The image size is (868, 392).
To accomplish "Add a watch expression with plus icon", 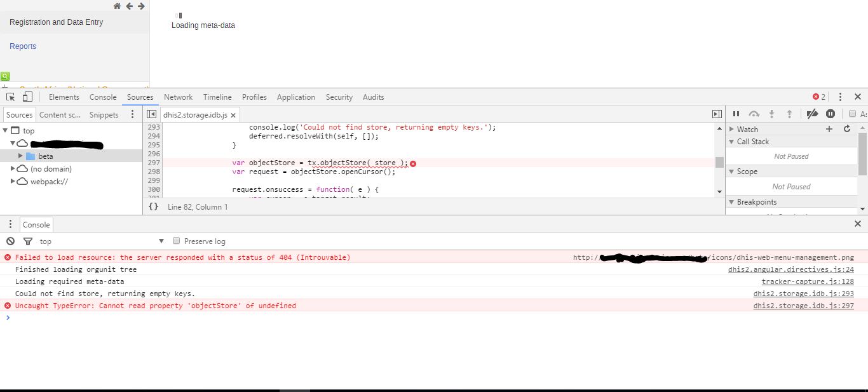I will 829,129.
